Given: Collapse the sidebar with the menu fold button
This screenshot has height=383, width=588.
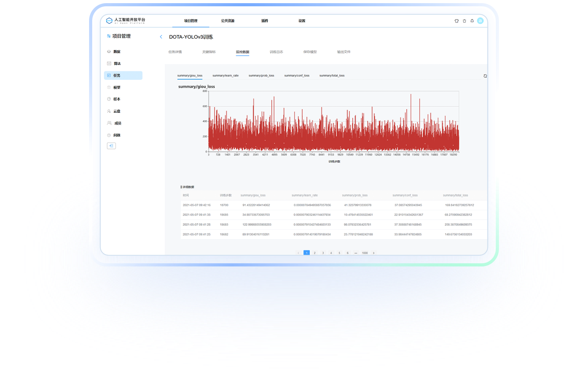Looking at the screenshot, I should click(112, 146).
